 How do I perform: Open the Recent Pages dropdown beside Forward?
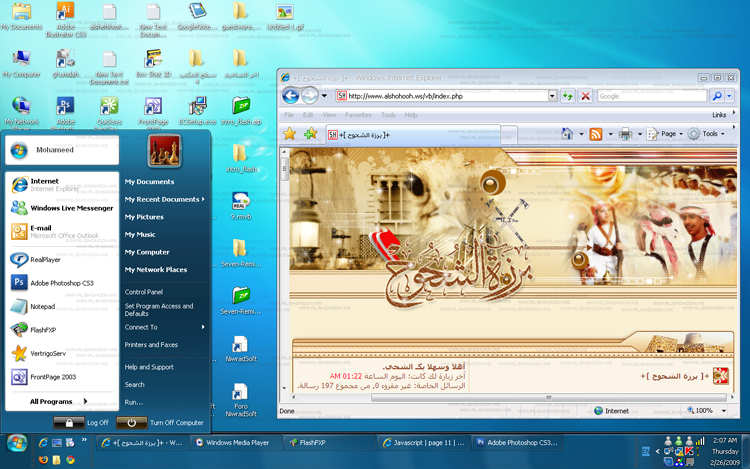(324, 96)
